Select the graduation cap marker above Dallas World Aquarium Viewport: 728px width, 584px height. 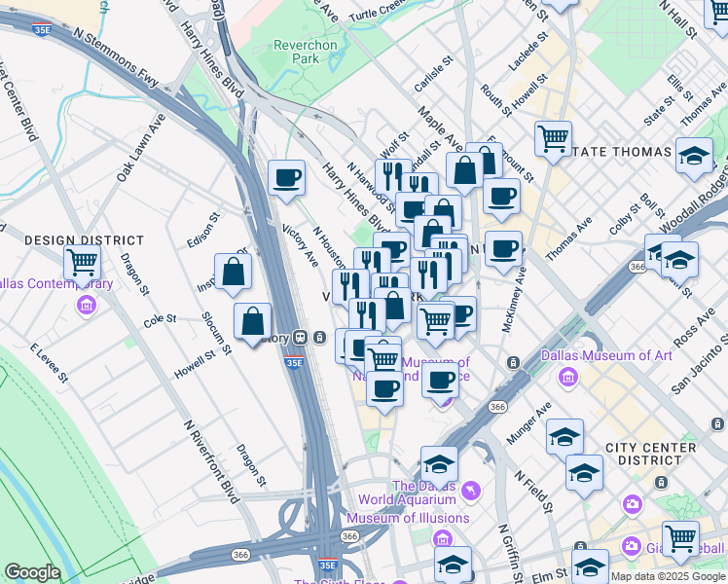[x=439, y=467]
